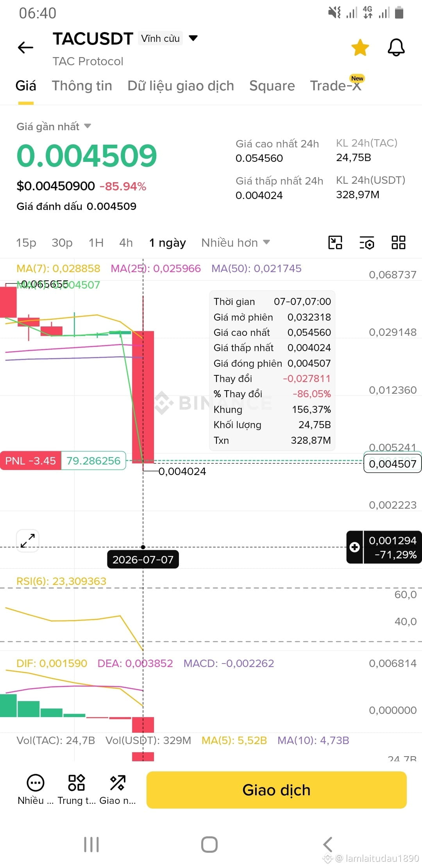
Task: Select 1H timeframe
Action: coord(96,243)
